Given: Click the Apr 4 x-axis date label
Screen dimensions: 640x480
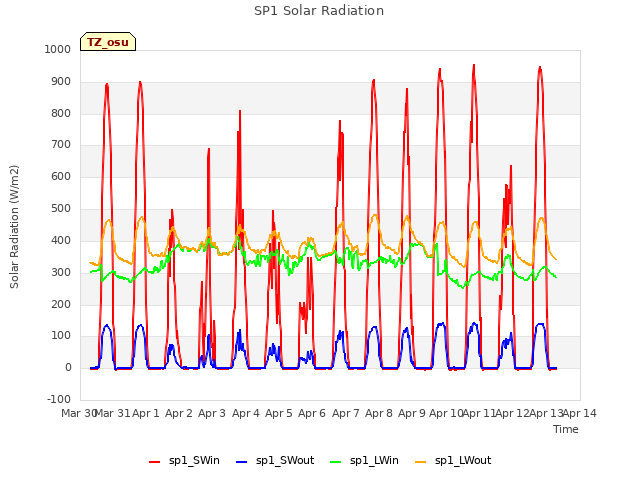Looking at the screenshot, I should [246, 413].
